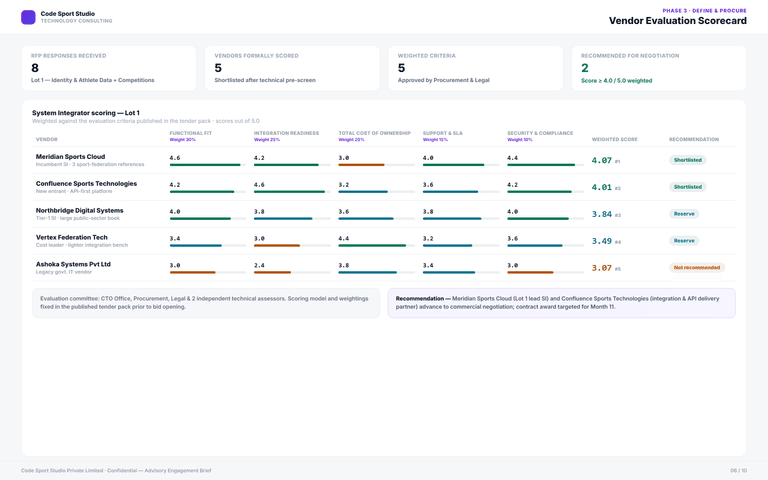768x480 pixels.
Task: Click Ashoka's Not recommended badge
Action: click(x=696, y=267)
